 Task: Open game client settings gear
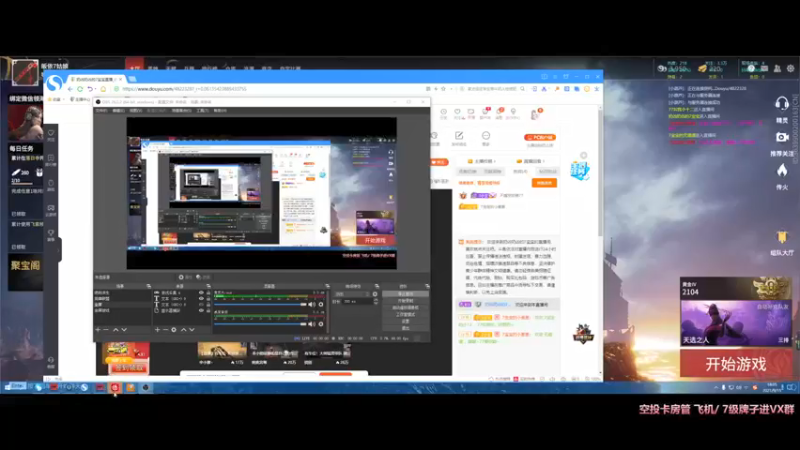coord(790,68)
